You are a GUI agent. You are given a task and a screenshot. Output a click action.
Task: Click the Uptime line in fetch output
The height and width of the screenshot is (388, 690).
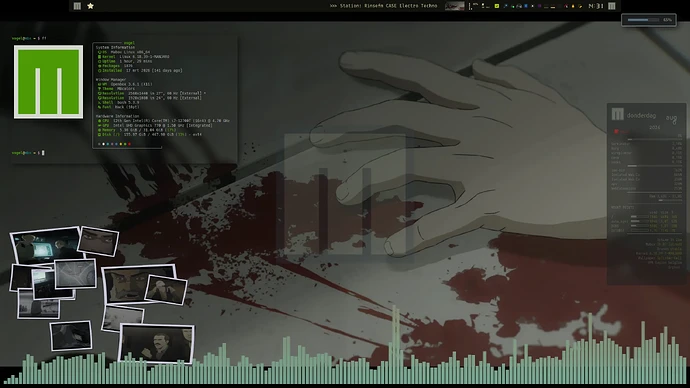tap(125, 61)
